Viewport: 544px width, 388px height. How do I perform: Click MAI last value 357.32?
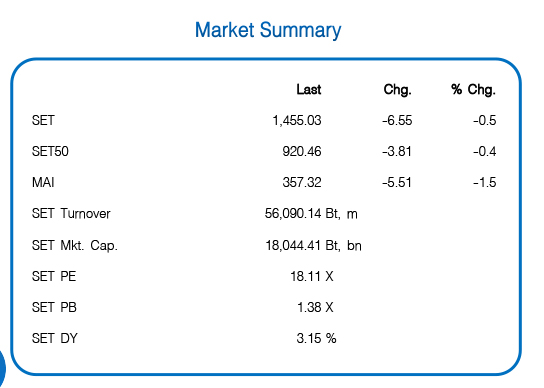(302, 182)
